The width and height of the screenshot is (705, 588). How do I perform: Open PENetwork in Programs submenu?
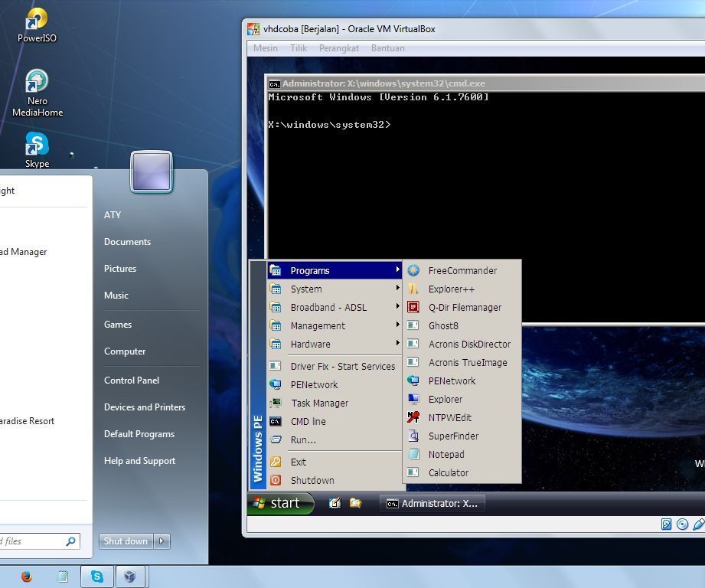point(462,381)
